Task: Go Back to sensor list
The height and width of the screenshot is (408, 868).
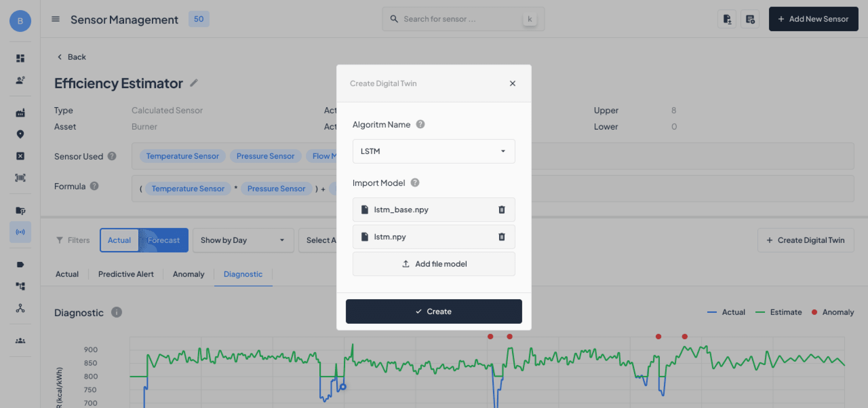Action: (x=71, y=57)
